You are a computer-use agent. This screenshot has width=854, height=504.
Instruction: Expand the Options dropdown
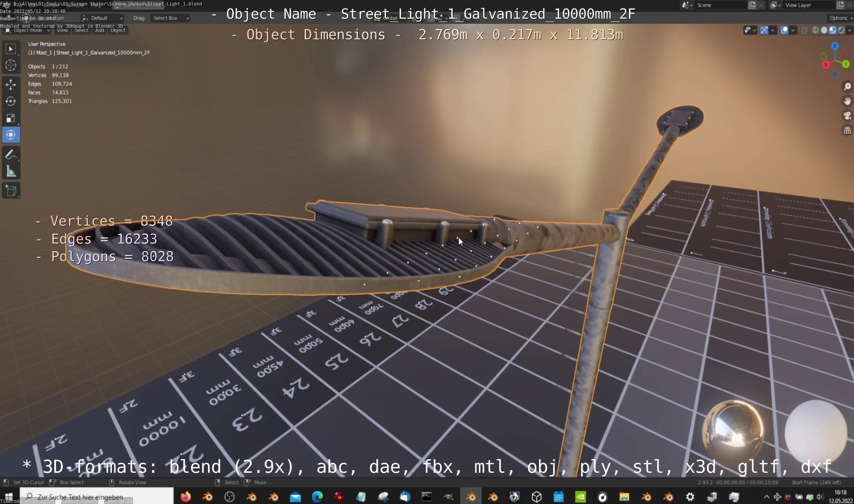click(x=840, y=18)
